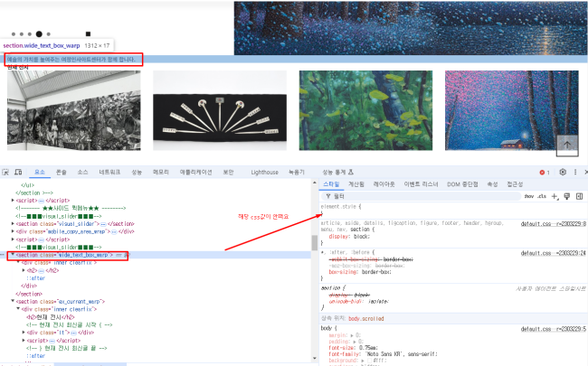The image size is (588, 366).
Task: Select the large active slider dot
Action: (x=39, y=34)
